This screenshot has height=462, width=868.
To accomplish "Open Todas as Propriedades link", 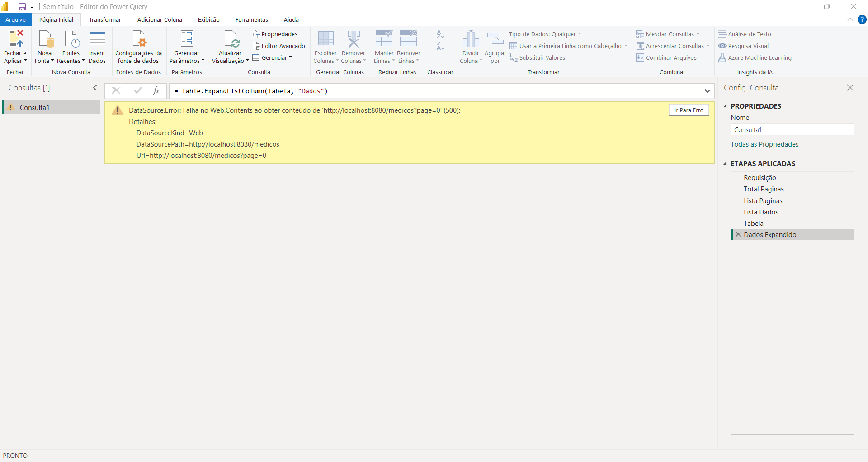I will tap(764, 144).
